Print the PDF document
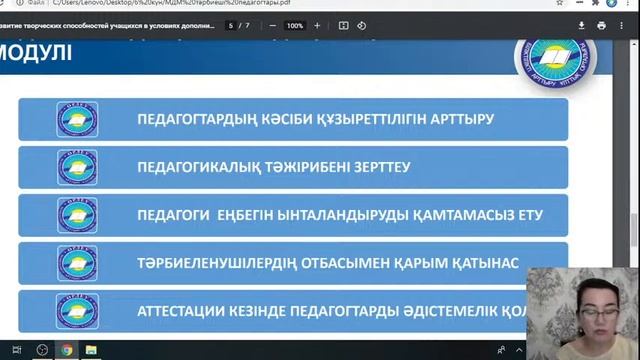 pyautogui.click(x=601, y=26)
